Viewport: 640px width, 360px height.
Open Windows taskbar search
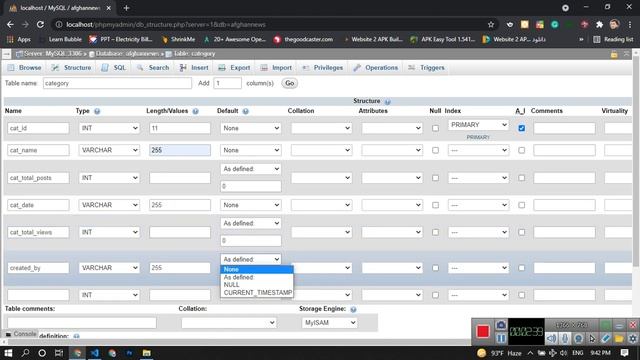point(25,353)
